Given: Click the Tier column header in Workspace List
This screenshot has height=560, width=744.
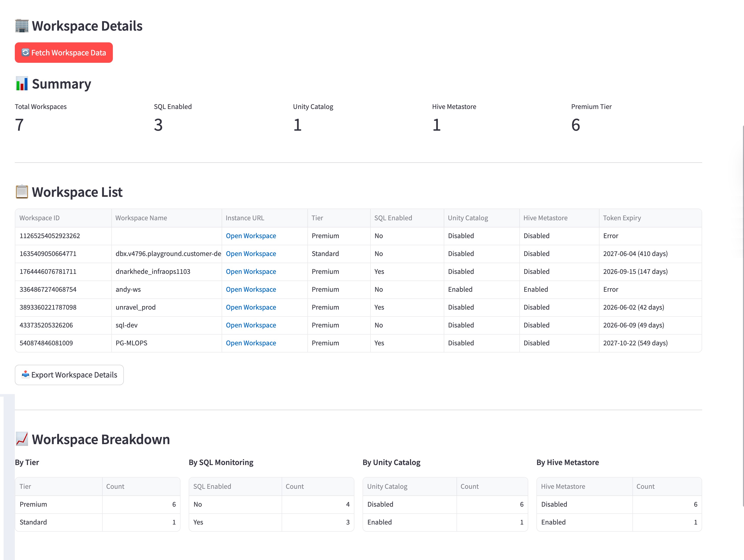Looking at the screenshot, I should coord(317,218).
